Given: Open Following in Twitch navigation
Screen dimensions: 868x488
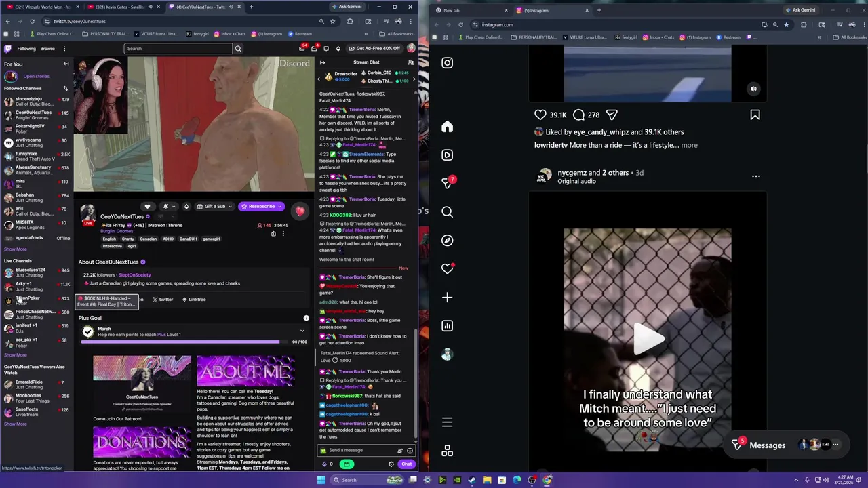Looking at the screenshot, I should (26, 49).
